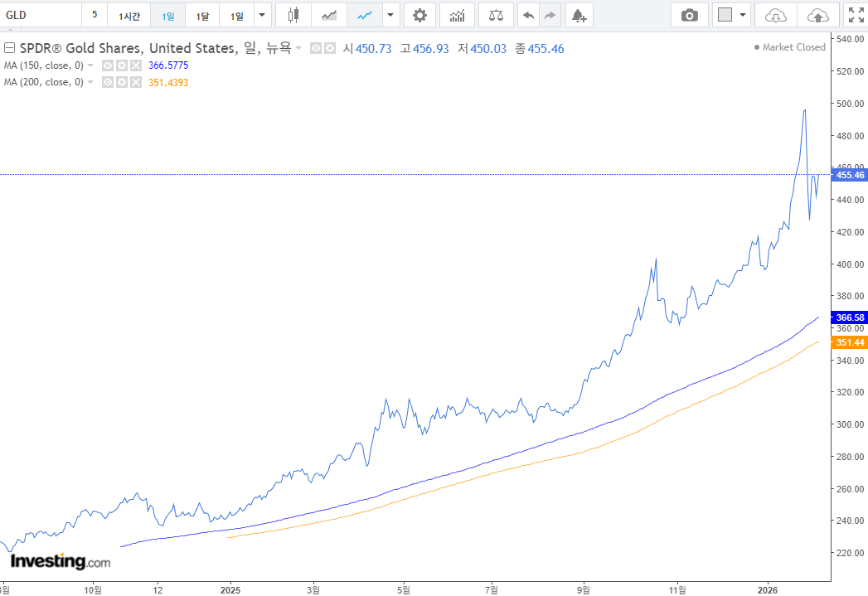
Task: Select the candlestick chart type icon
Action: pyautogui.click(x=293, y=15)
